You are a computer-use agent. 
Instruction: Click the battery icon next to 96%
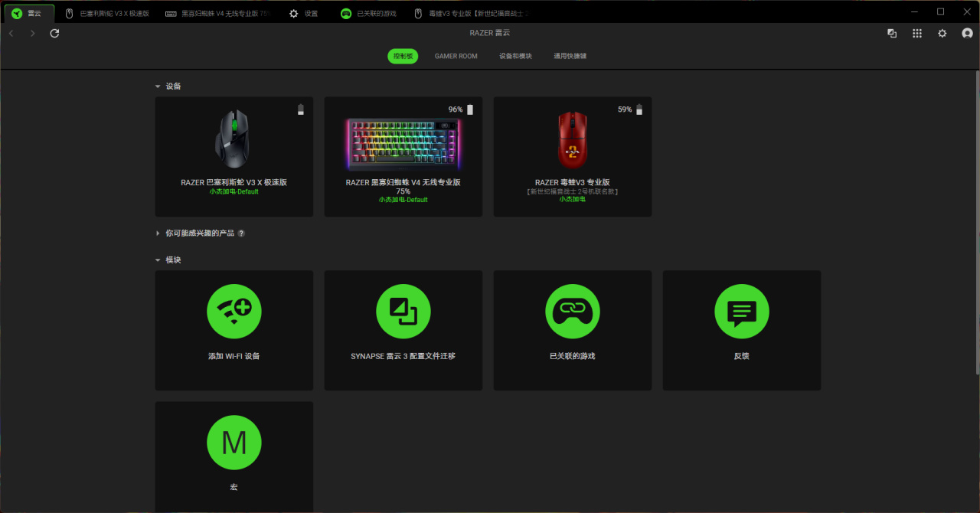pyautogui.click(x=470, y=109)
